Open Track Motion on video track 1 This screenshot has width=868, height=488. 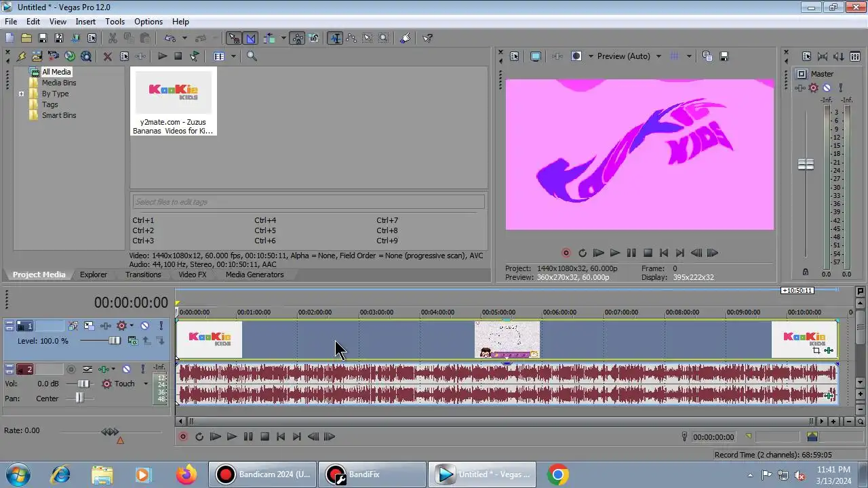89,326
